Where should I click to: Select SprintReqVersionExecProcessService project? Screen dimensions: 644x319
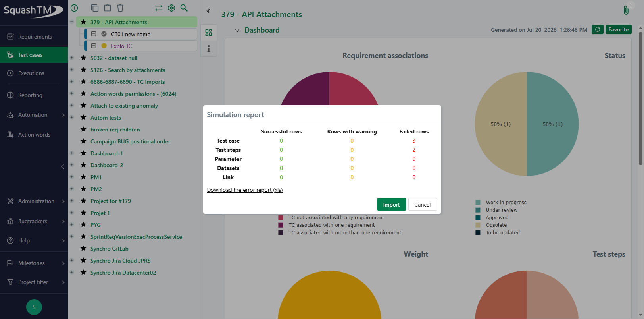pyautogui.click(x=136, y=237)
